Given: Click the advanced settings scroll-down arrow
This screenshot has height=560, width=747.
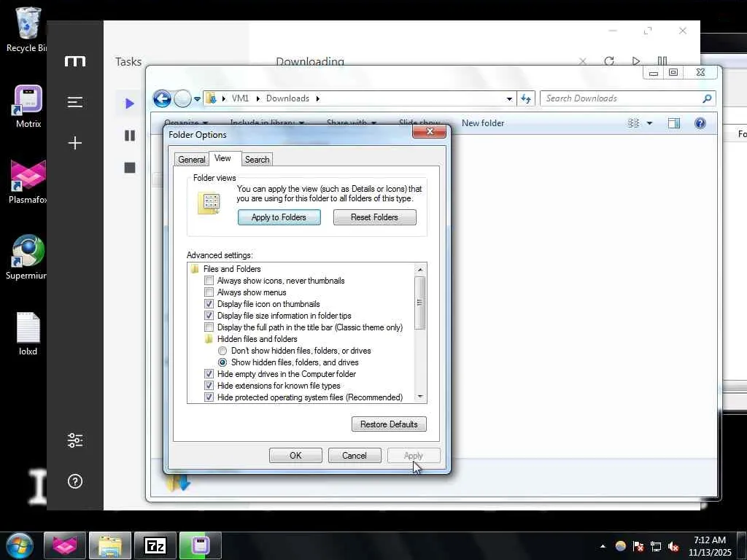Looking at the screenshot, I should pyautogui.click(x=419, y=397).
